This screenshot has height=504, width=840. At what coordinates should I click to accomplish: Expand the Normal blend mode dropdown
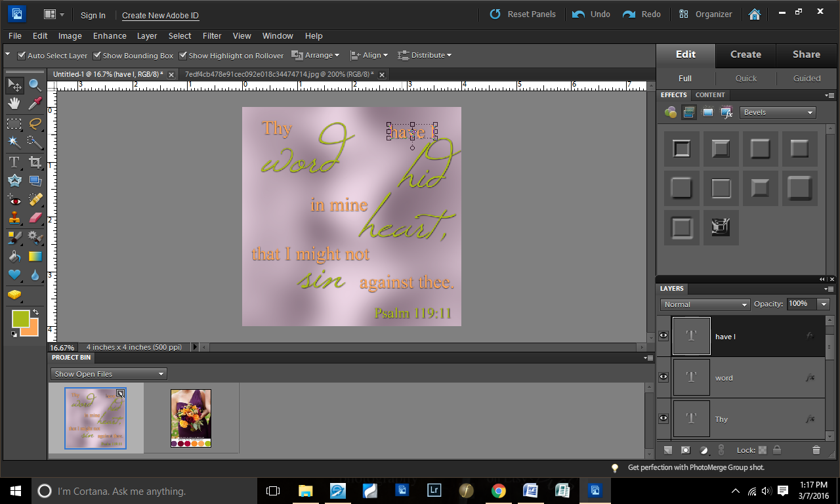point(705,304)
